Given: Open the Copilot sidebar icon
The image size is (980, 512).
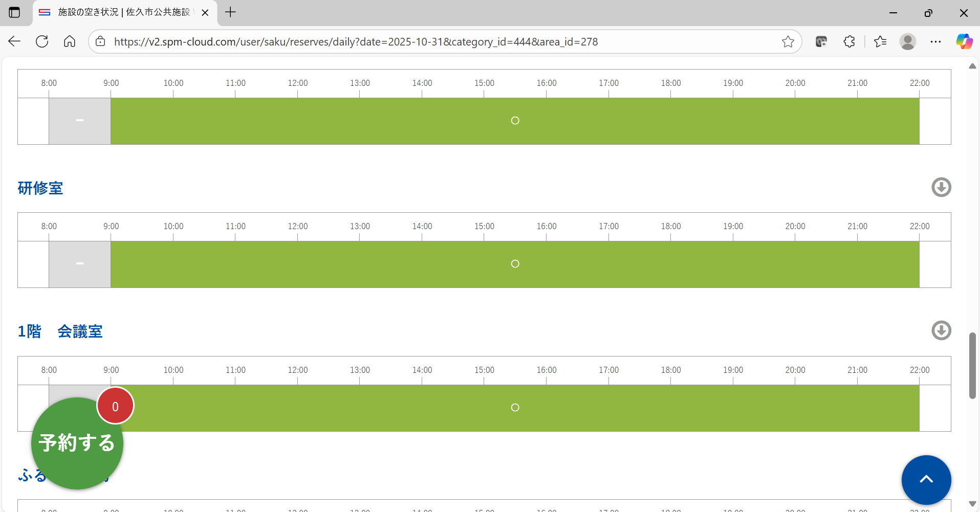Looking at the screenshot, I should pos(964,41).
